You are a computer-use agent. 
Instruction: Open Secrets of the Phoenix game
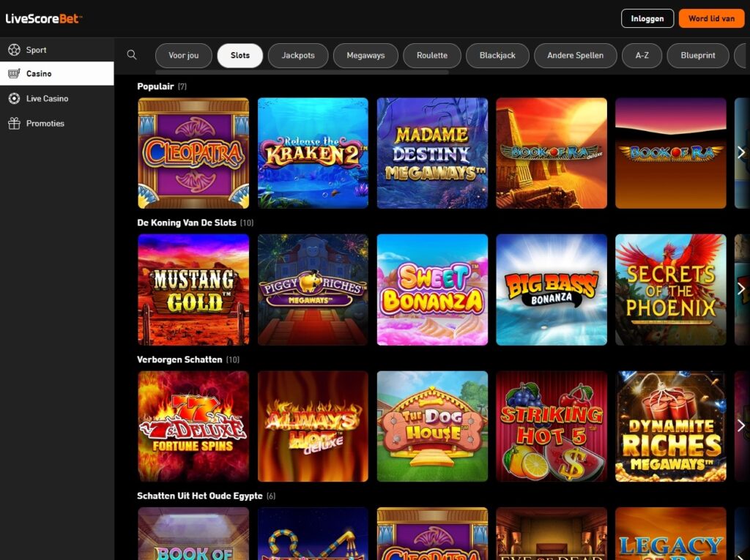(671, 290)
